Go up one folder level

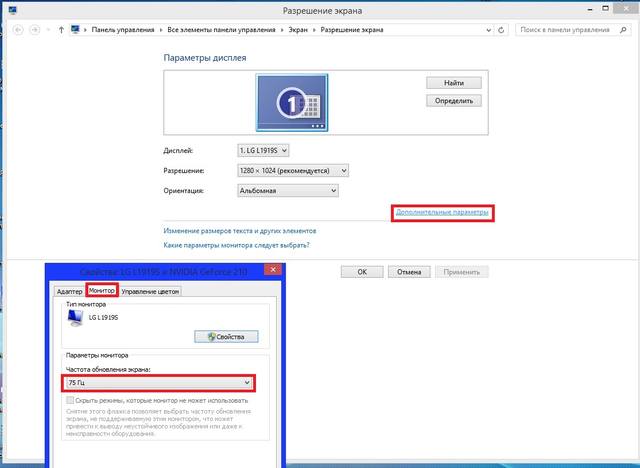(x=62, y=30)
